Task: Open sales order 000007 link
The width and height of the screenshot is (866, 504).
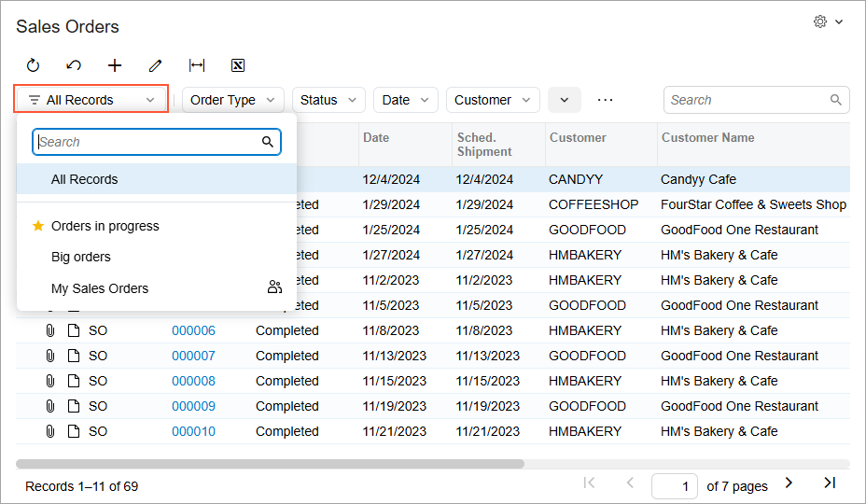Action: coord(193,356)
